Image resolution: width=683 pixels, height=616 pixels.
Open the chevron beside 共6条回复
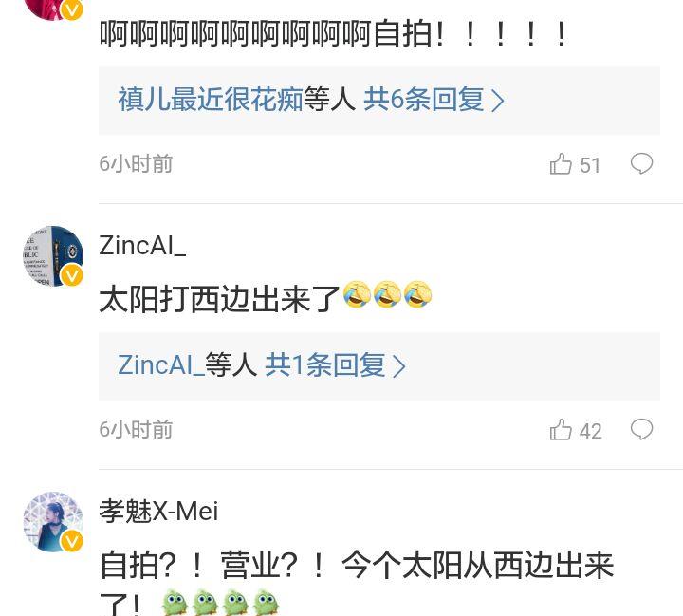point(497,101)
